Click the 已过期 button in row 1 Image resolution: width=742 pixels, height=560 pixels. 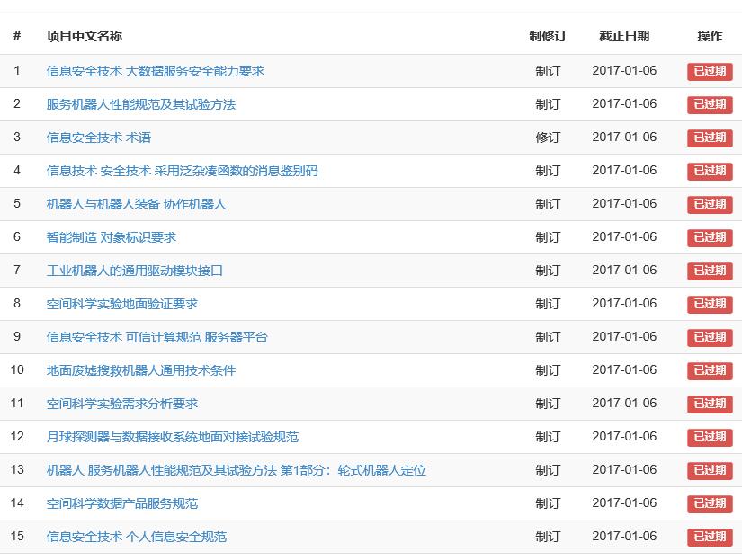pyautogui.click(x=710, y=72)
